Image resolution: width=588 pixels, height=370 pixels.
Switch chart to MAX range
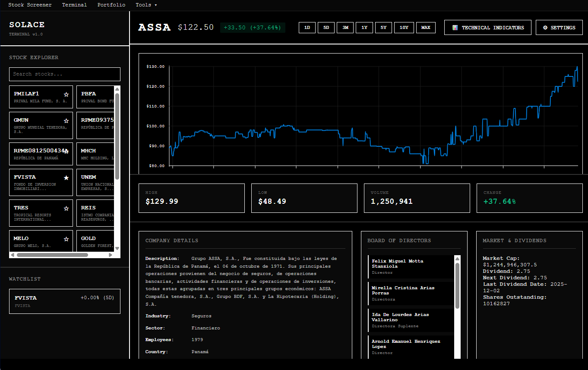426,27
